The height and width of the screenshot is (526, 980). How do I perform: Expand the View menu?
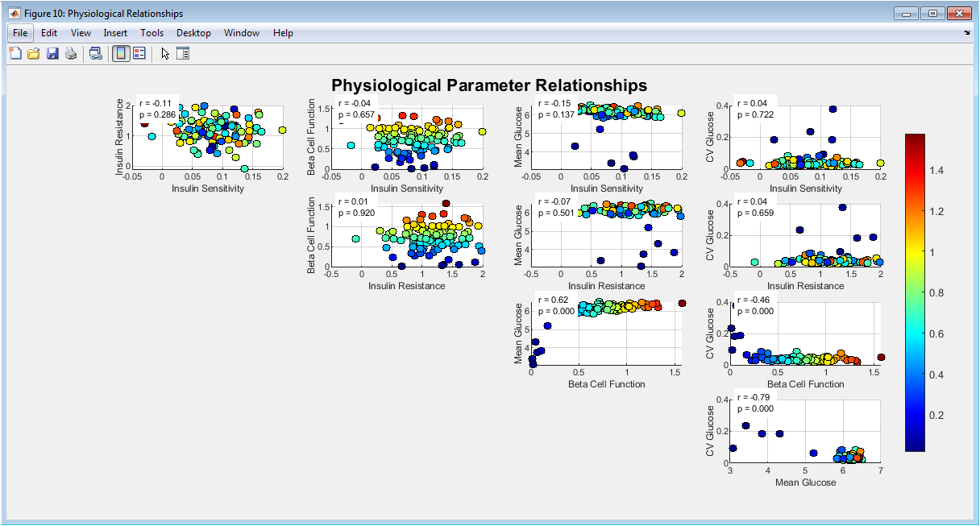coord(81,33)
